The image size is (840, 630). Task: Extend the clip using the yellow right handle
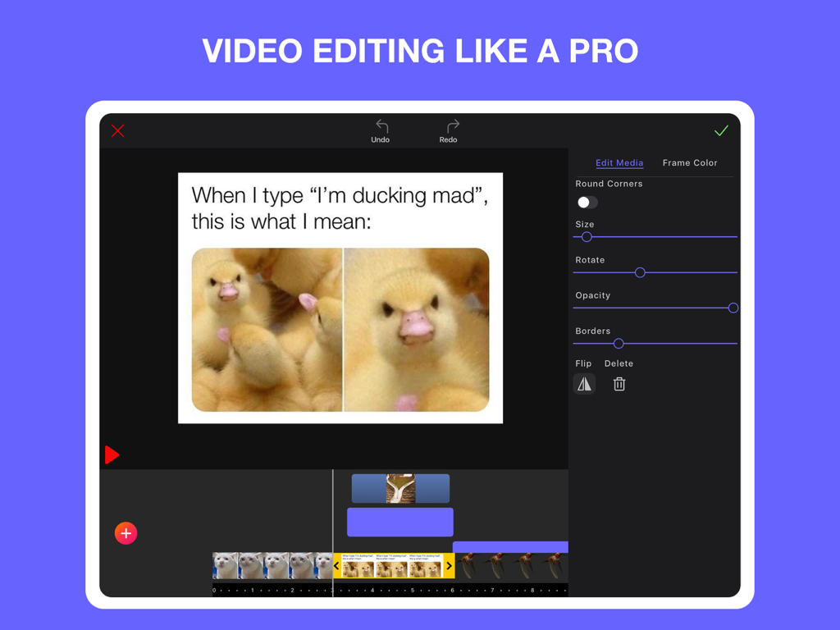pos(450,566)
